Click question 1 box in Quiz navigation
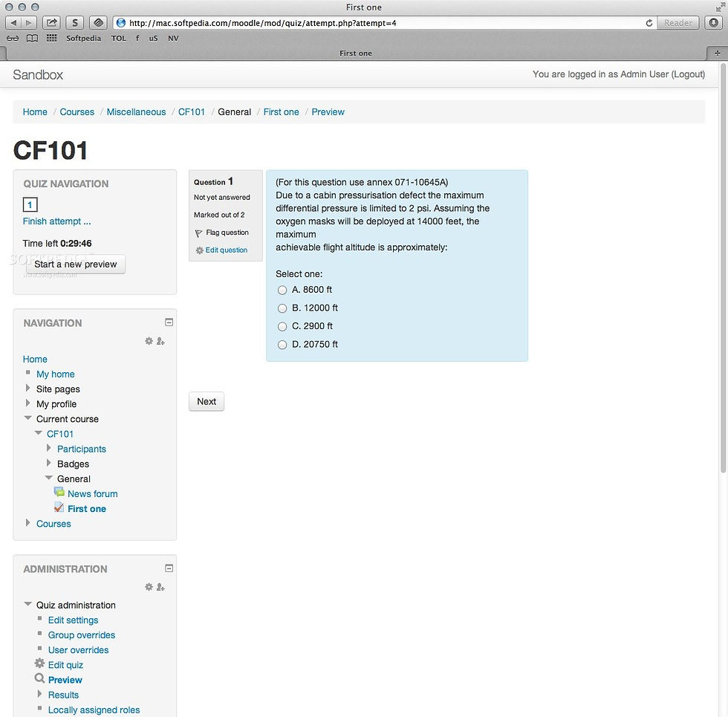The image size is (728, 717). 30,204
